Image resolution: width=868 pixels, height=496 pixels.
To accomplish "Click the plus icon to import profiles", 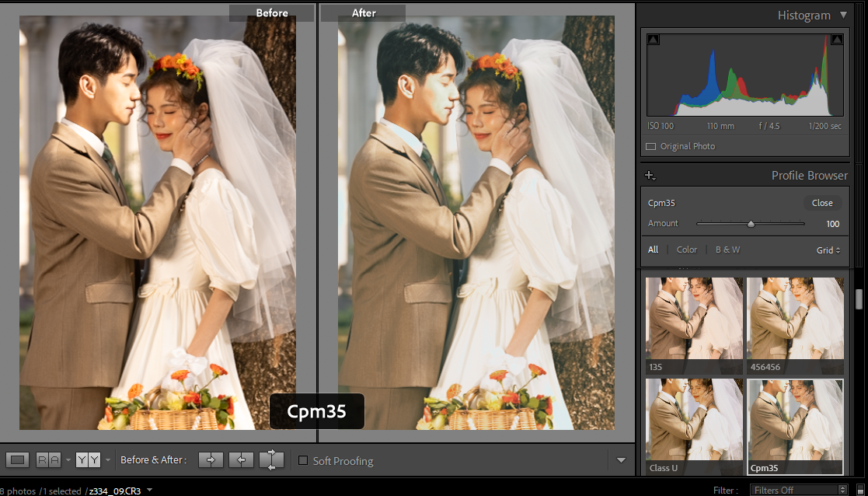I will coord(650,176).
